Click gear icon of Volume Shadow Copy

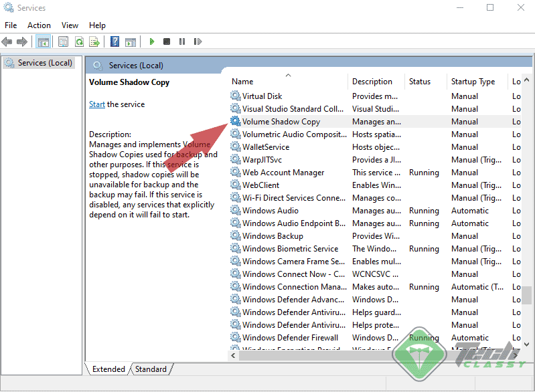(236, 121)
